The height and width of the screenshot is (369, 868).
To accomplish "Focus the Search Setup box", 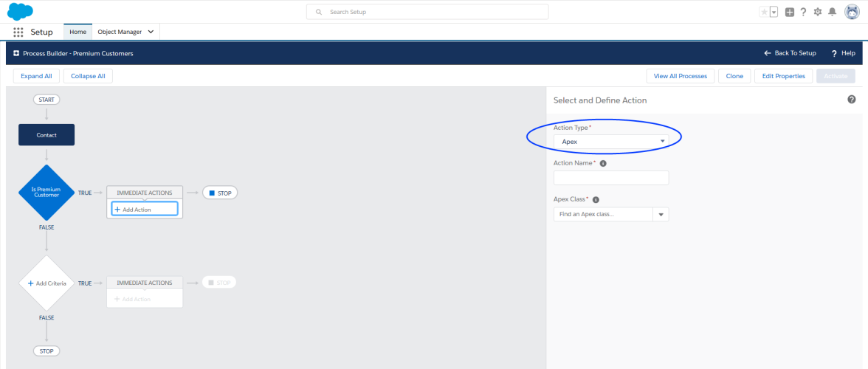I will (427, 12).
